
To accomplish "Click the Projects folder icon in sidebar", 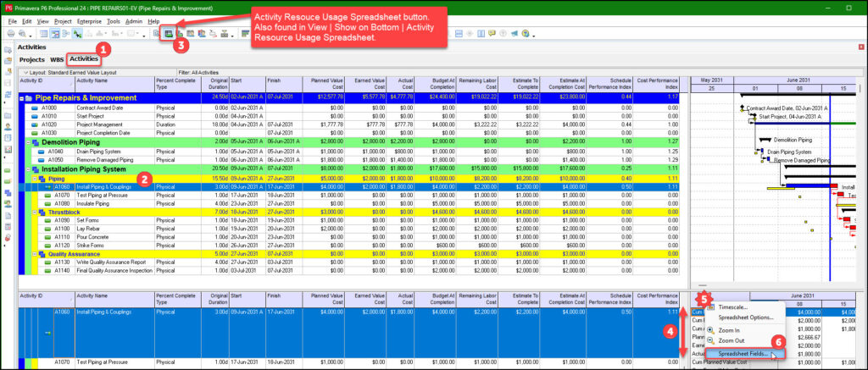I will click(x=8, y=116).
